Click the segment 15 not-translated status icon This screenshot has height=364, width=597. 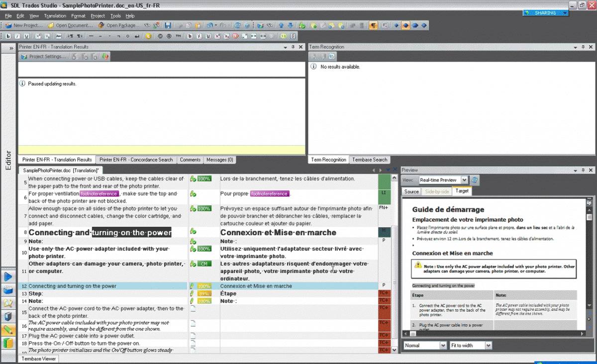[193, 308]
